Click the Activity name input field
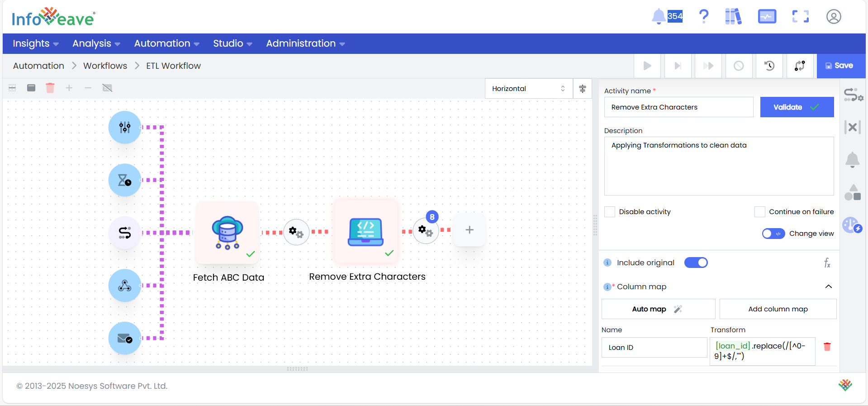 [x=678, y=107]
